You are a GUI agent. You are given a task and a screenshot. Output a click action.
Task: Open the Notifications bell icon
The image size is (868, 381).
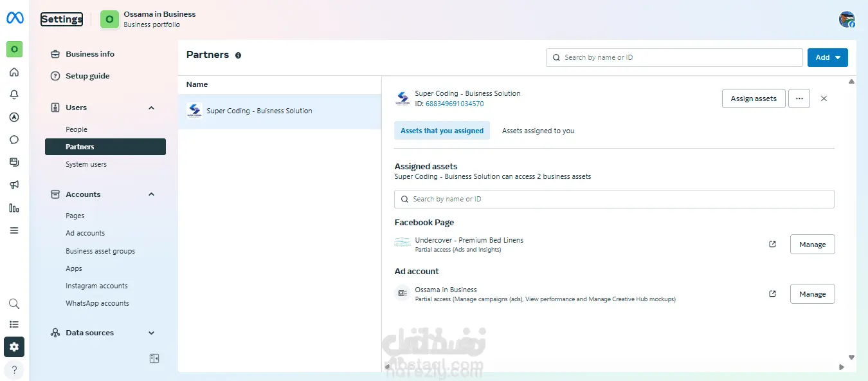tap(14, 95)
